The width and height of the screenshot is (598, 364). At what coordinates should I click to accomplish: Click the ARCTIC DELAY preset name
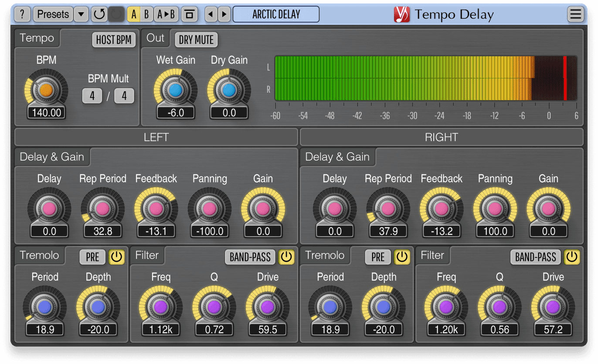[276, 14]
